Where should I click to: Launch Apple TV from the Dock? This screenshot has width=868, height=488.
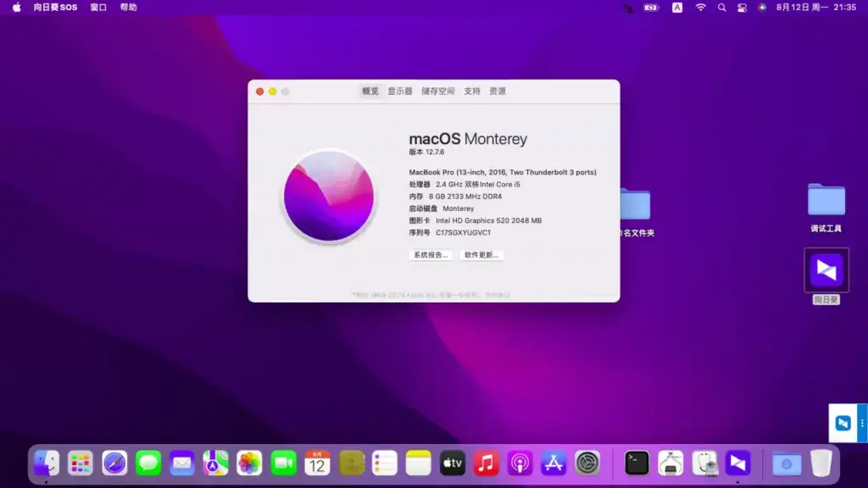tap(453, 463)
